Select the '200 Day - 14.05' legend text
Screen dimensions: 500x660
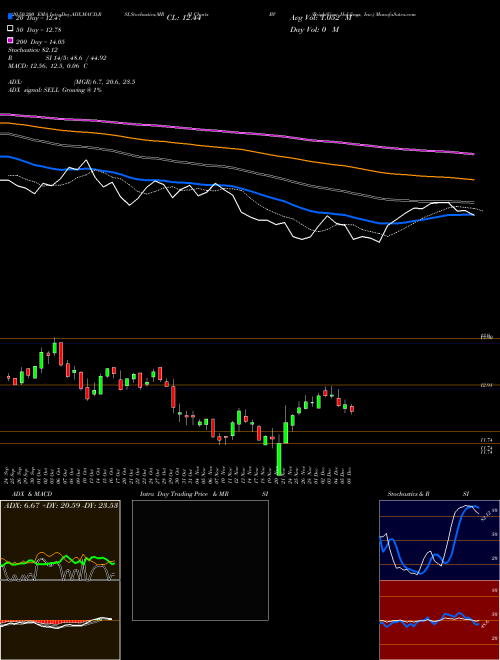(40, 42)
